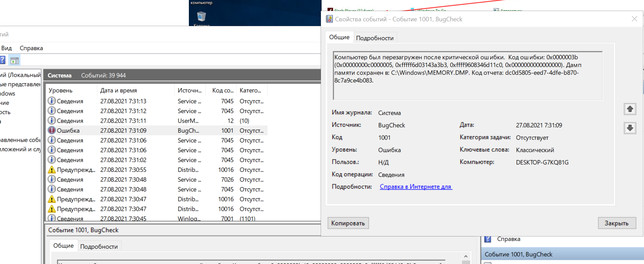Click Справка entry in actions pane
Viewport: 644px width, 264px height.
click(x=508, y=239)
